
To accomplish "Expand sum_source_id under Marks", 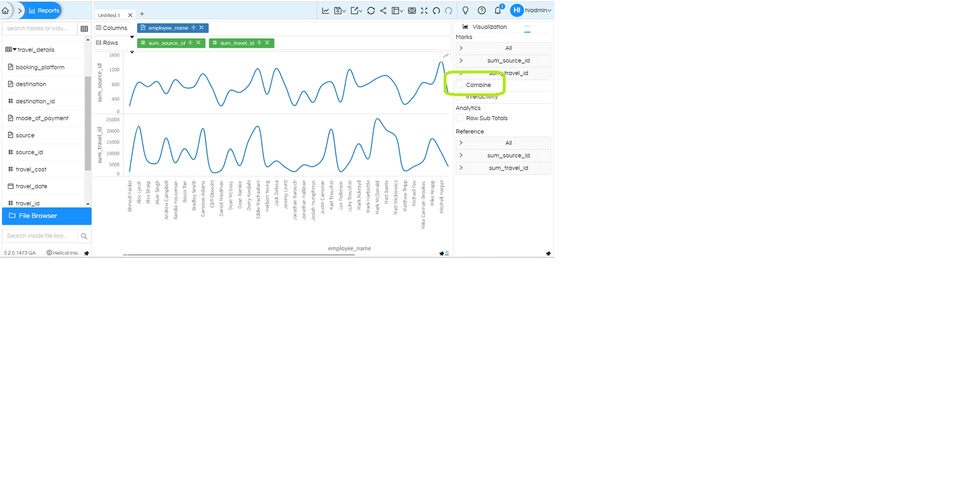I will pos(461,60).
